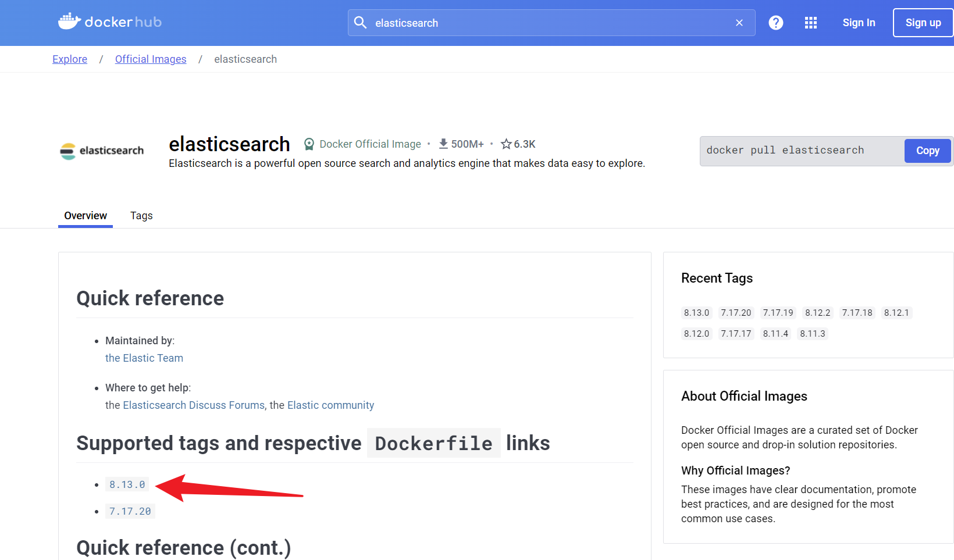The width and height of the screenshot is (954, 560).
Task: Click the search magnifier icon
Action: pos(361,23)
